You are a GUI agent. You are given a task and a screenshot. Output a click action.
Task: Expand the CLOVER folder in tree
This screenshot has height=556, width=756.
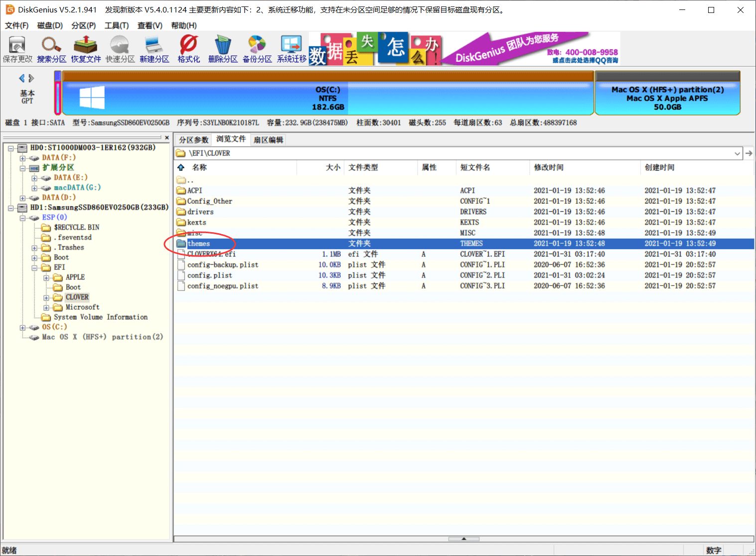pos(46,297)
